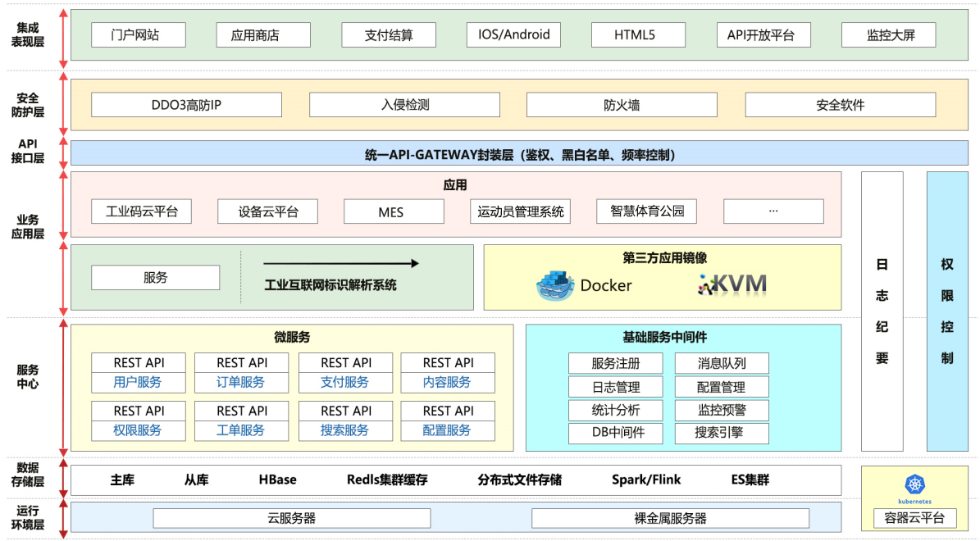980x541 pixels.
Task: Click the 服务 box
Action: pos(156,277)
